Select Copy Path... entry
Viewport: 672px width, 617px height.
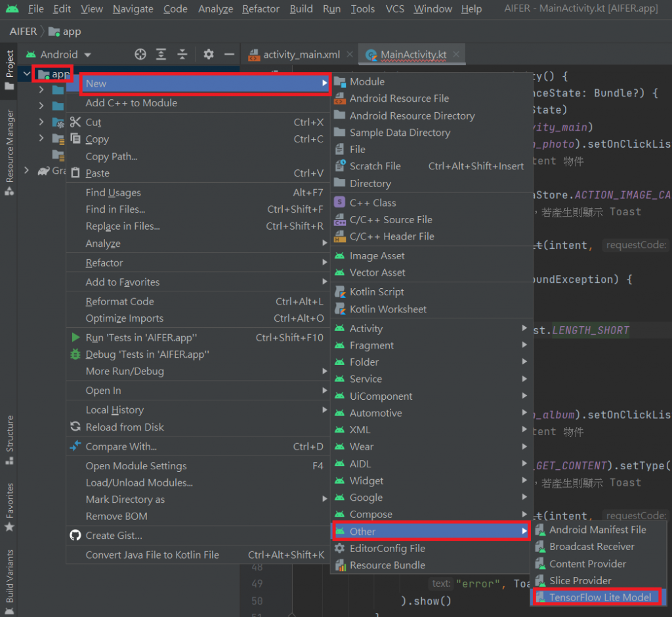click(x=198, y=156)
